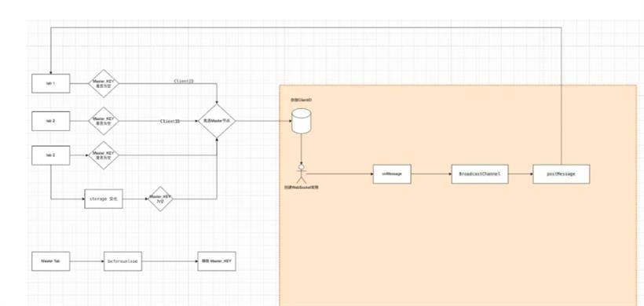Image resolution: width=644 pixels, height=306 pixels.
Task: Click the storage 变化 box
Action: (104, 199)
